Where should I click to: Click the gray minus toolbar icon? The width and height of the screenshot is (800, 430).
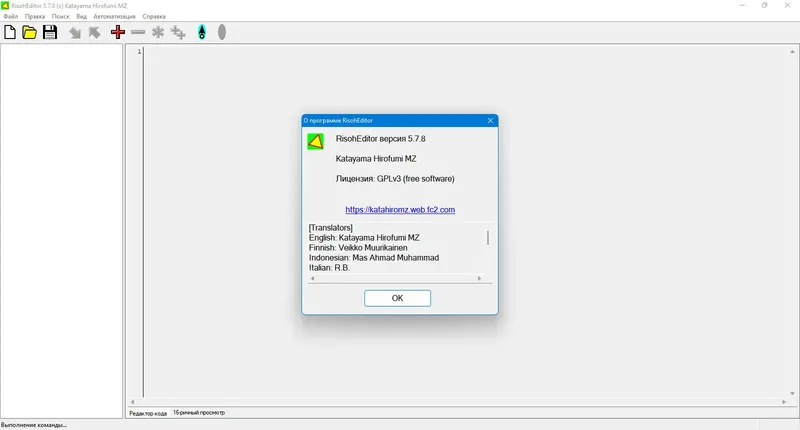[x=138, y=32]
